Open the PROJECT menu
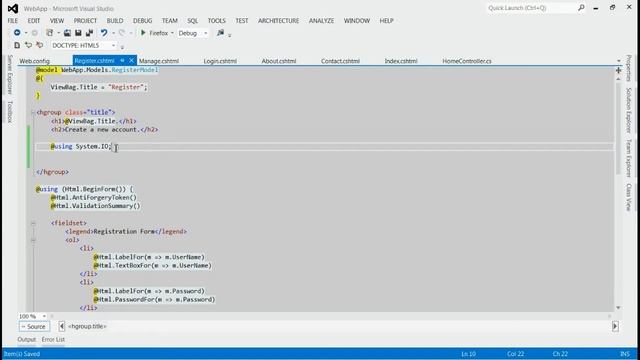The height and width of the screenshot is (360, 640). click(x=85, y=20)
